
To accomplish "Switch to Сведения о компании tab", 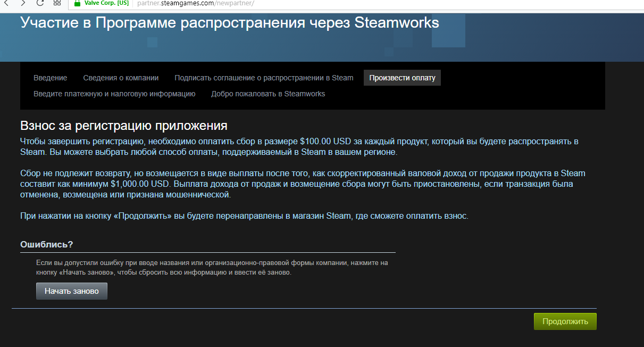I will coord(121,78).
